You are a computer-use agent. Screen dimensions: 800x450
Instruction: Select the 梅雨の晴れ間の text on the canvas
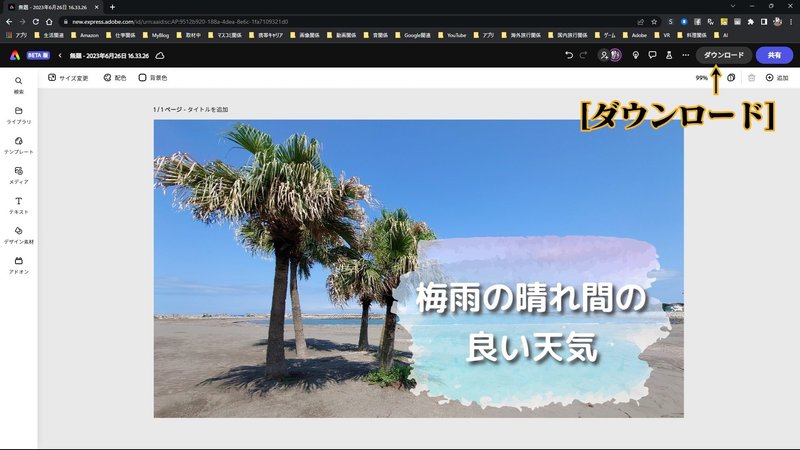click(531, 299)
